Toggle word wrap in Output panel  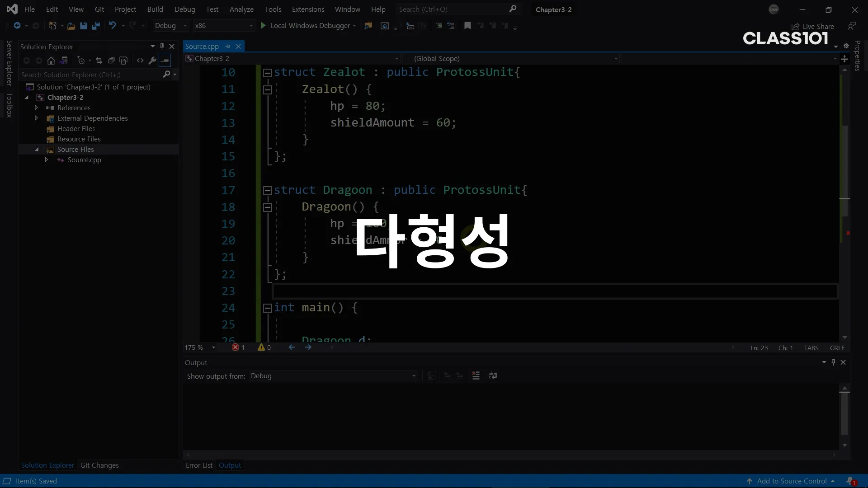(493, 376)
